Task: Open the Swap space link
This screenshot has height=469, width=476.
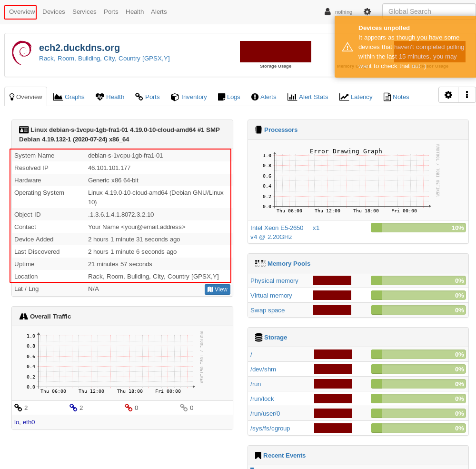Action: point(268,310)
